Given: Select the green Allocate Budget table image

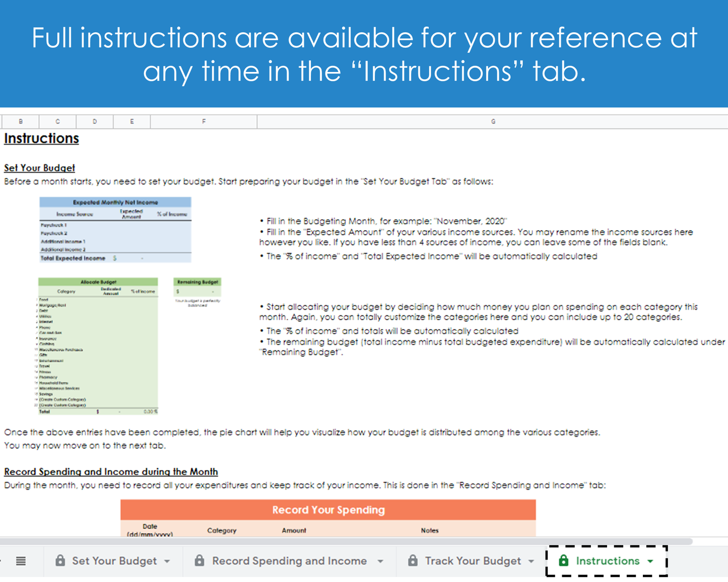Looking at the screenshot, I should (98, 346).
